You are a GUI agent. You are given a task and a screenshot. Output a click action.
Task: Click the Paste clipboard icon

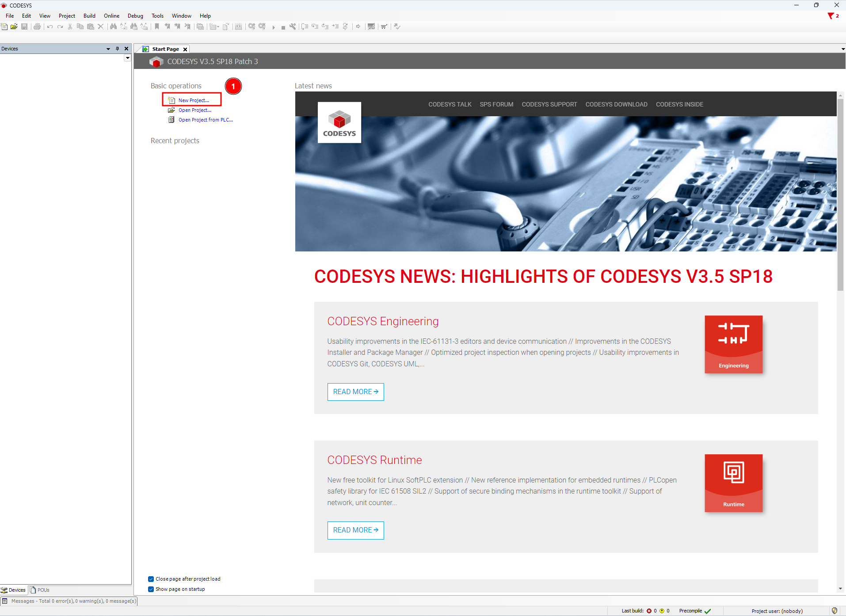coord(90,27)
